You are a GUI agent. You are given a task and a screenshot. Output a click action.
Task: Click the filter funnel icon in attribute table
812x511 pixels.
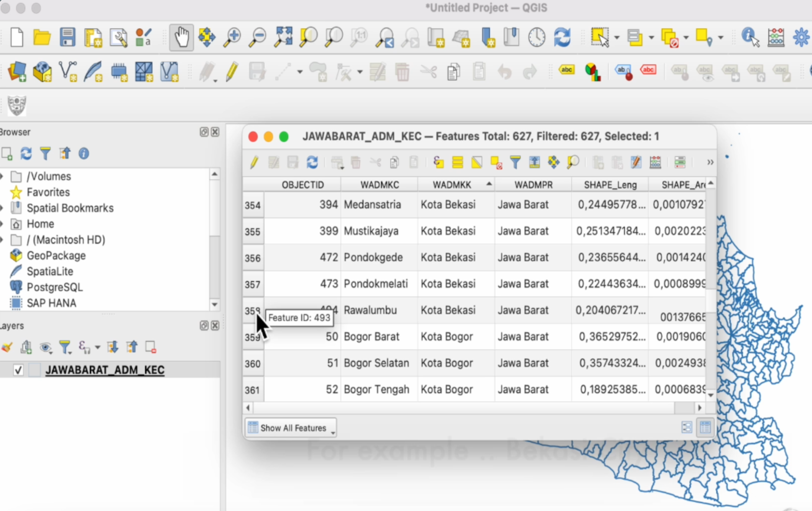tap(515, 162)
